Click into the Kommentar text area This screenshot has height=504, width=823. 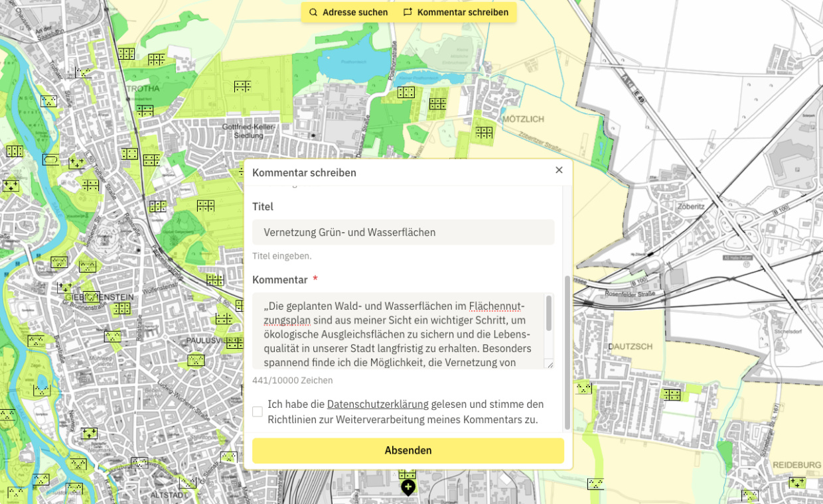click(403, 331)
